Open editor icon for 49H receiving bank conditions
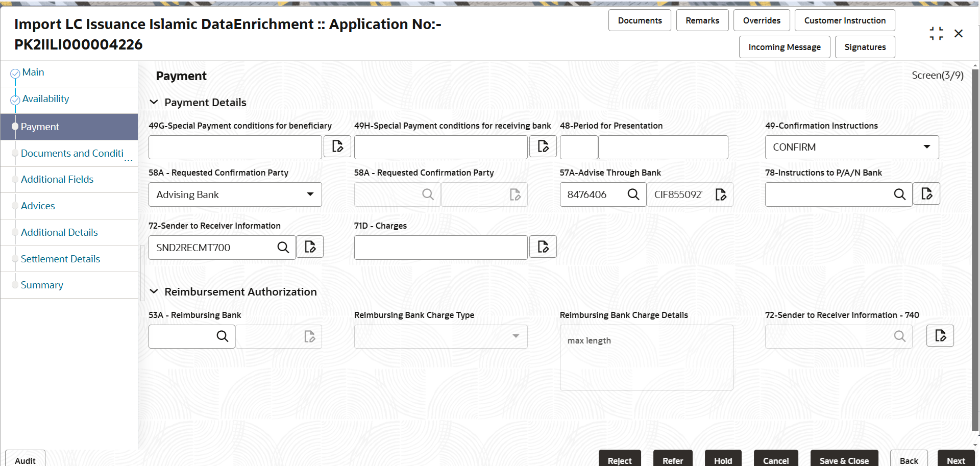Screen dimensions: 980x466 [543, 146]
